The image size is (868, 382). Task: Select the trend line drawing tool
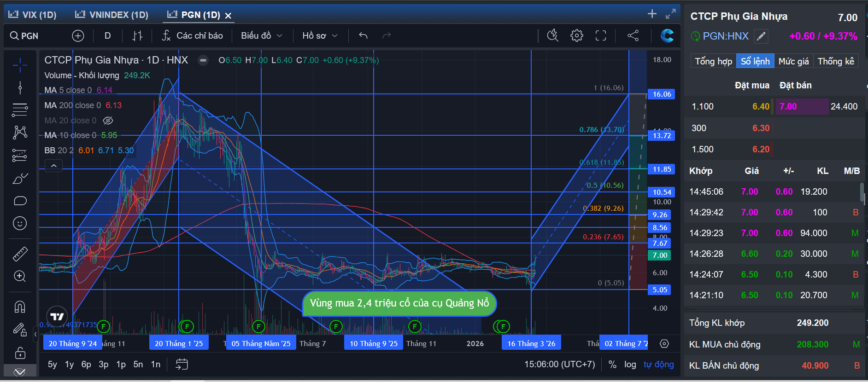[x=20, y=87]
